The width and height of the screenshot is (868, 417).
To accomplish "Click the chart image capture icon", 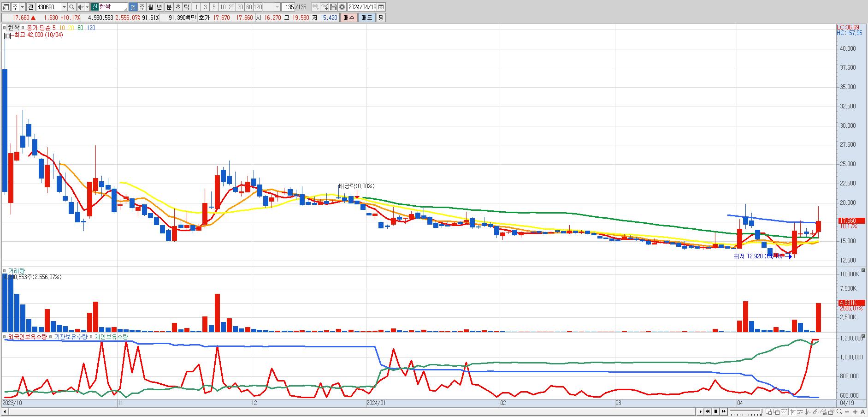I will pyautogui.click(x=831, y=411).
